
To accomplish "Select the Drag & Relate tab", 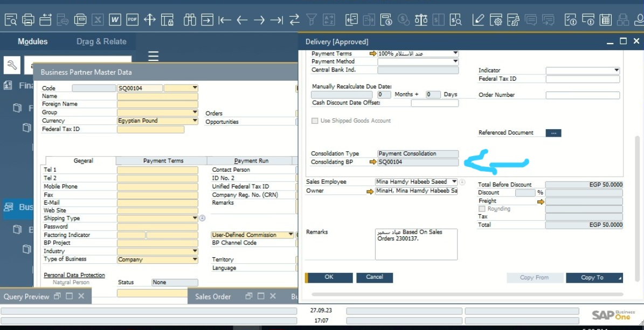I will pyautogui.click(x=101, y=41).
